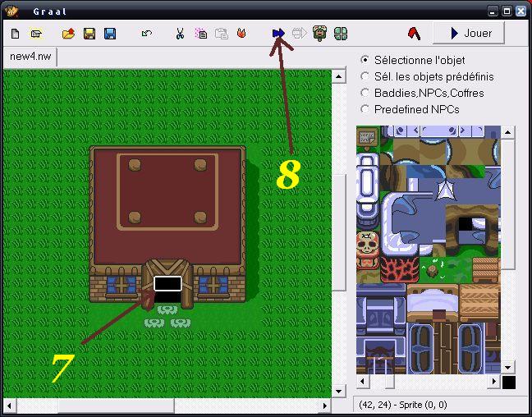The width and height of the screenshot is (532, 417).
Task: Create a new level with blank page icon
Action: [x=16, y=34]
